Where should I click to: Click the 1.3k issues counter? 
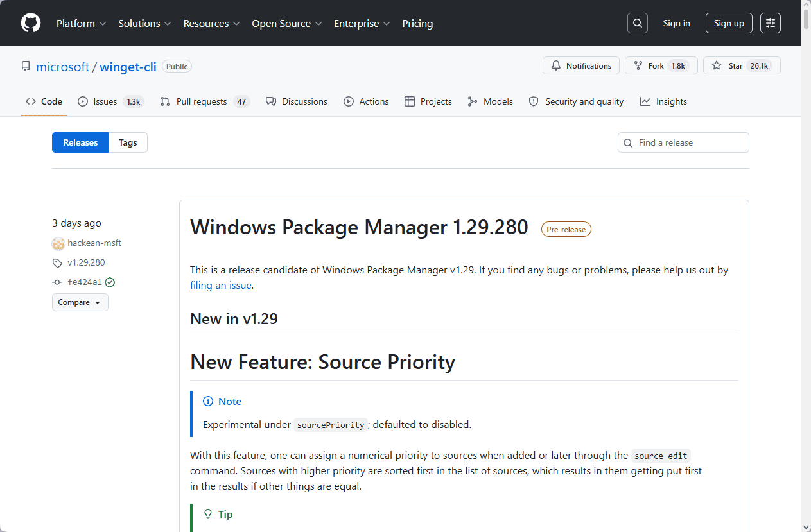click(134, 101)
